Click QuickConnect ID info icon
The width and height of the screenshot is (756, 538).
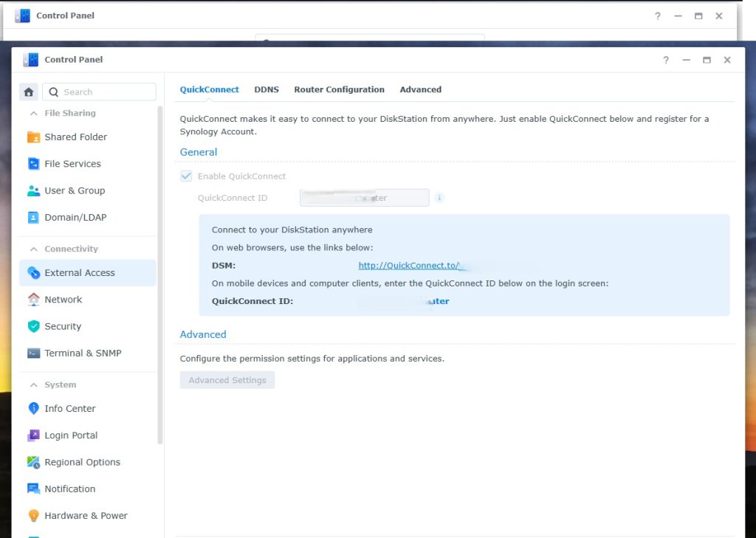(x=439, y=198)
